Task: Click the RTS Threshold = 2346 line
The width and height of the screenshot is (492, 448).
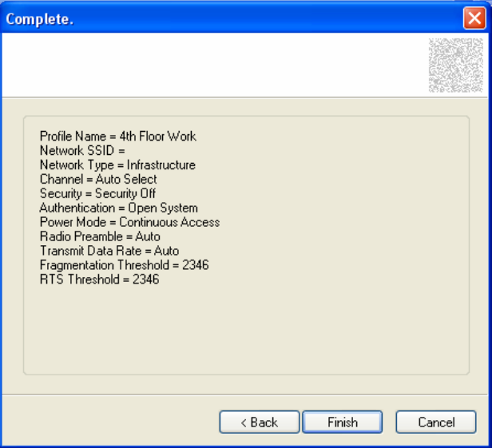Action: point(100,280)
